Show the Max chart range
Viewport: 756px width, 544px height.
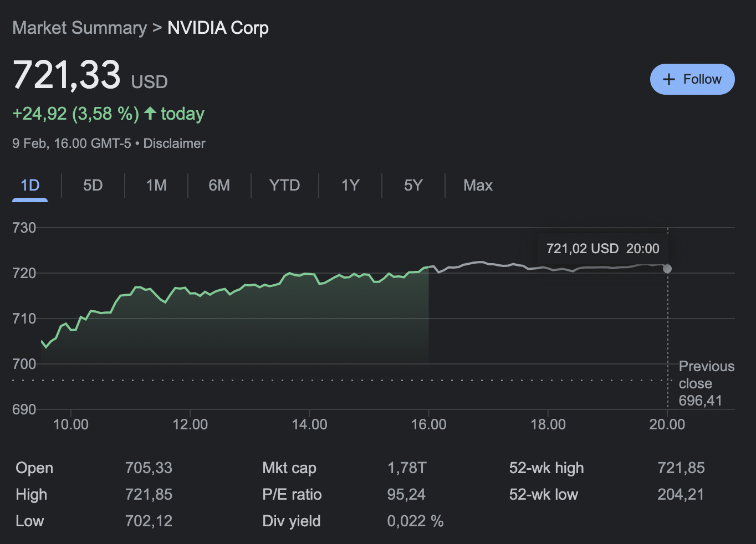(478, 185)
